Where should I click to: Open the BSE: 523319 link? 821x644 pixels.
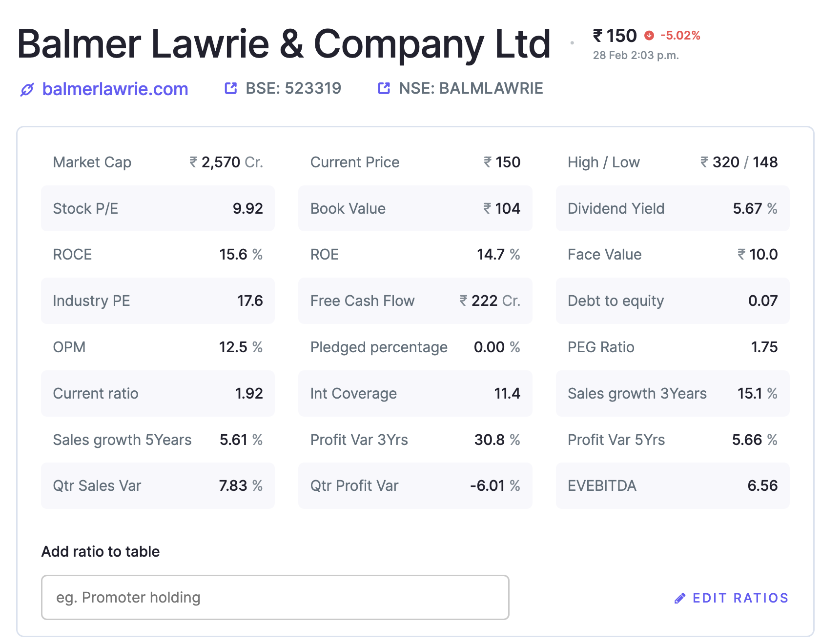click(x=293, y=88)
